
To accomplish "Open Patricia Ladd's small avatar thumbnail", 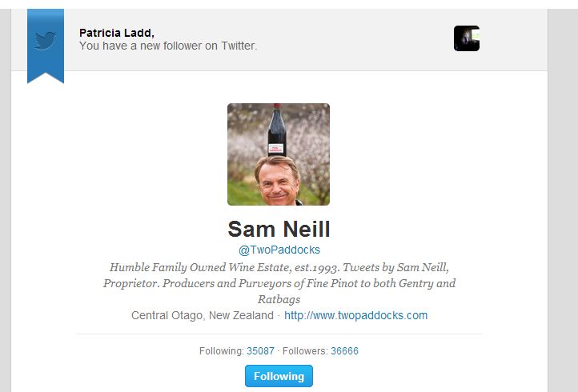I will click(x=466, y=38).
